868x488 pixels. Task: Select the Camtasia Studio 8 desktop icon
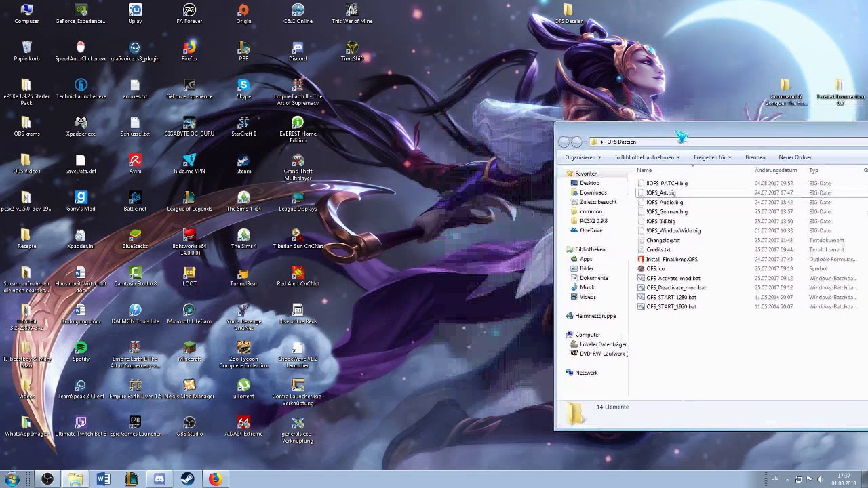tap(135, 276)
